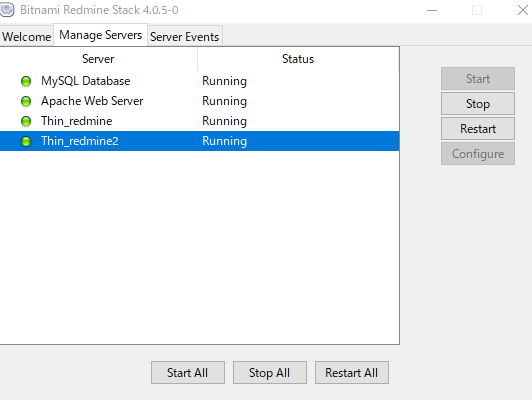Click the Configure button
This screenshot has width=532, height=400.
[478, 154]
